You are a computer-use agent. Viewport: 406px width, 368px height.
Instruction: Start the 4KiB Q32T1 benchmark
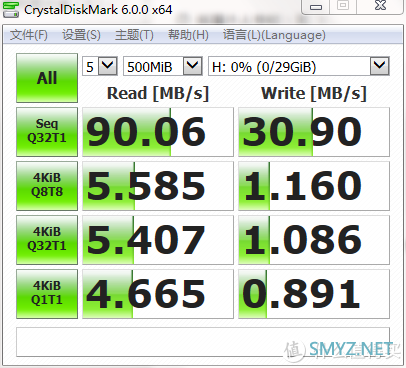tap(47, 240)
